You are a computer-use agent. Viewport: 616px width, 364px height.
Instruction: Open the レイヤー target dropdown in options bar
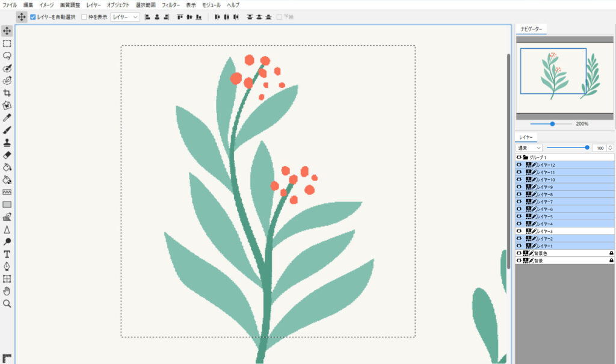[125, 17]
